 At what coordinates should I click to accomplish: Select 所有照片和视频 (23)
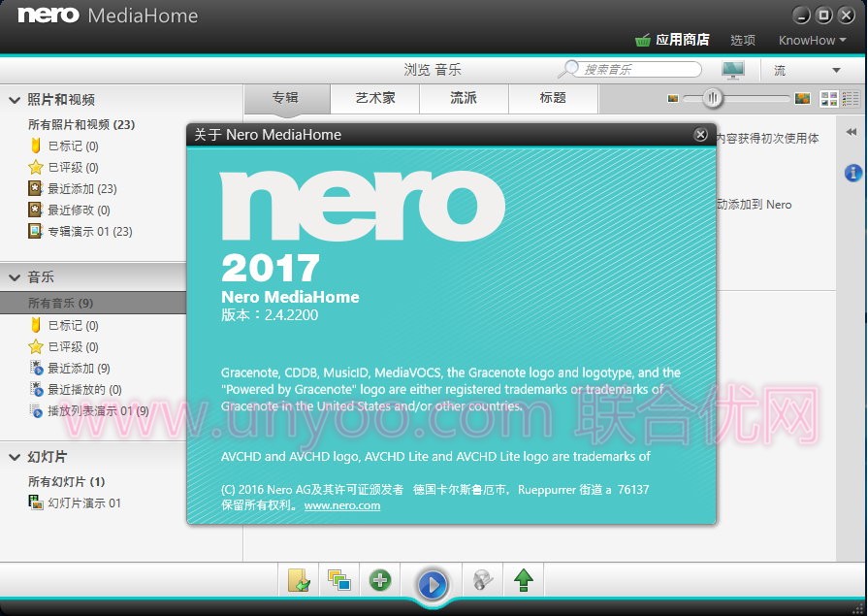click(81, 124)
